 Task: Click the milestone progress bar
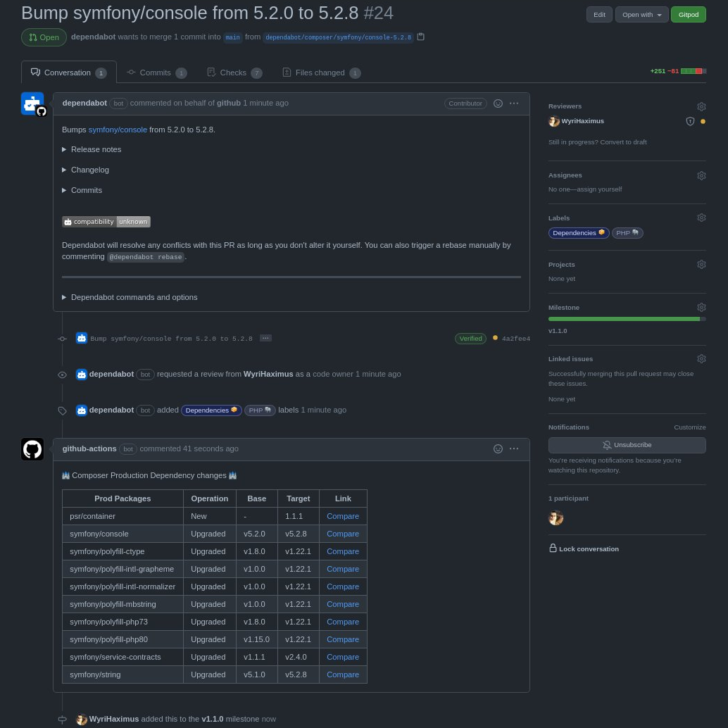coord(627,319)
